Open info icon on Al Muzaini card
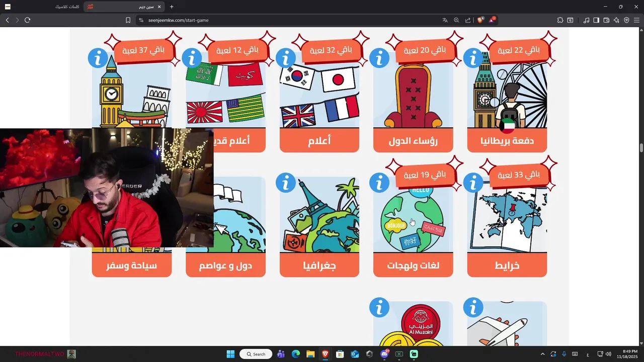 [x=379, y=308]
